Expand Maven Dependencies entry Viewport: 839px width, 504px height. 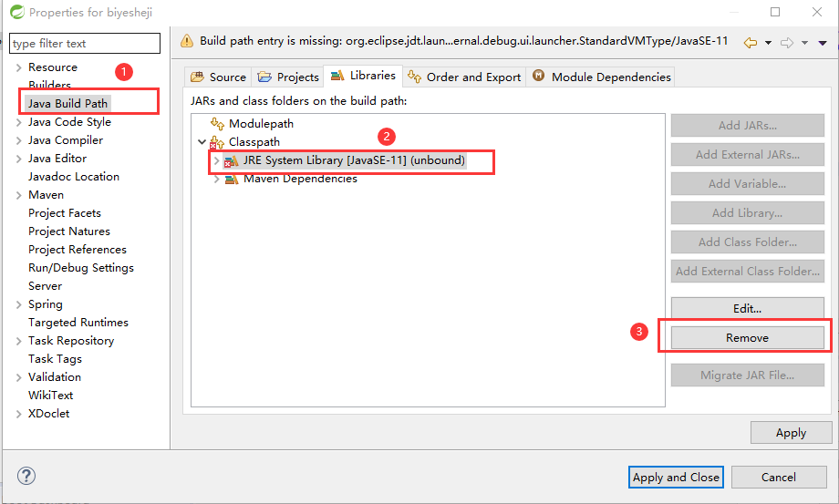(216, 179)
